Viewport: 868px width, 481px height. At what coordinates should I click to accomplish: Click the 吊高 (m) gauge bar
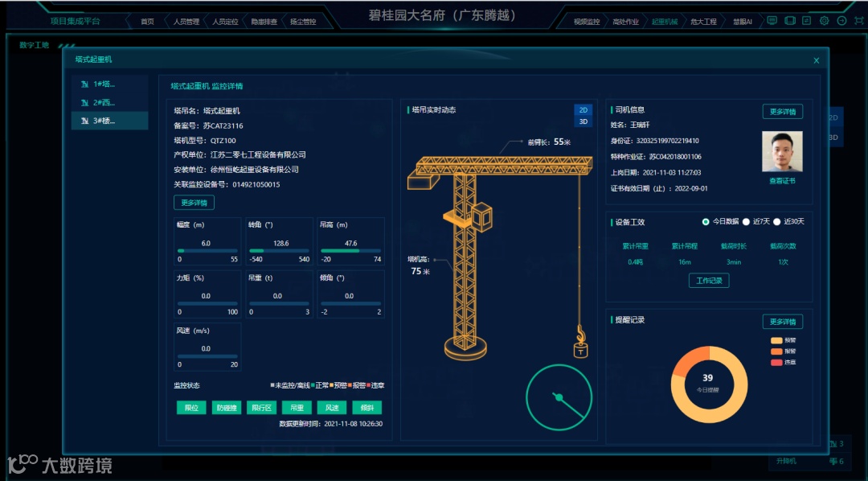tap(351, 251)
